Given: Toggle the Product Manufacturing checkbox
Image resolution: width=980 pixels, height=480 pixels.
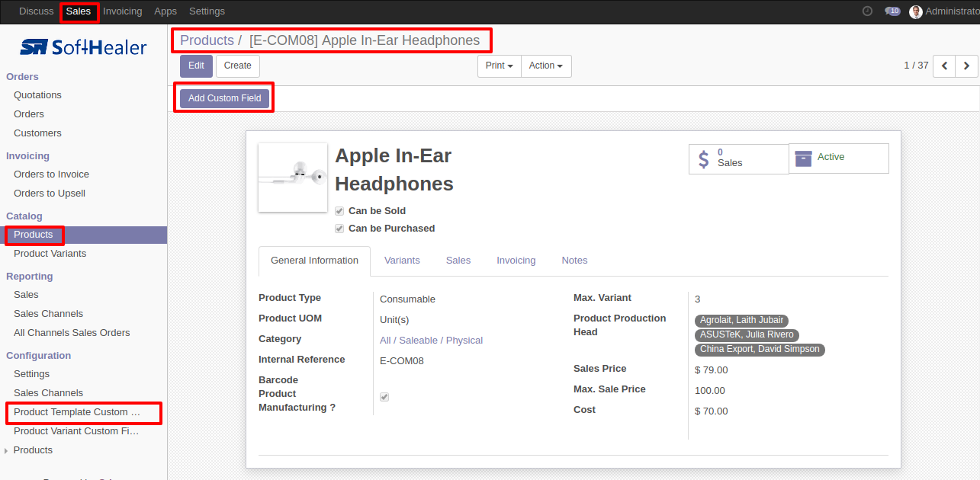Looking at the screenshot, I should pos(384,397).
